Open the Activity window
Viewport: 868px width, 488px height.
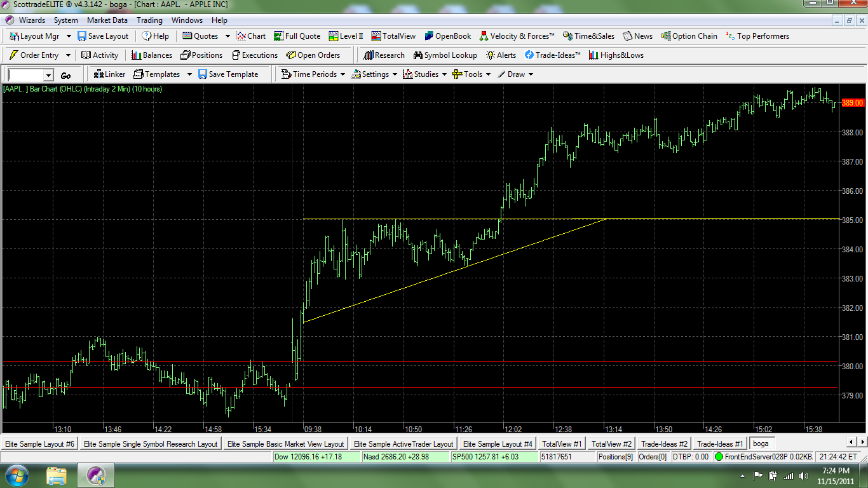coord(100,55)
